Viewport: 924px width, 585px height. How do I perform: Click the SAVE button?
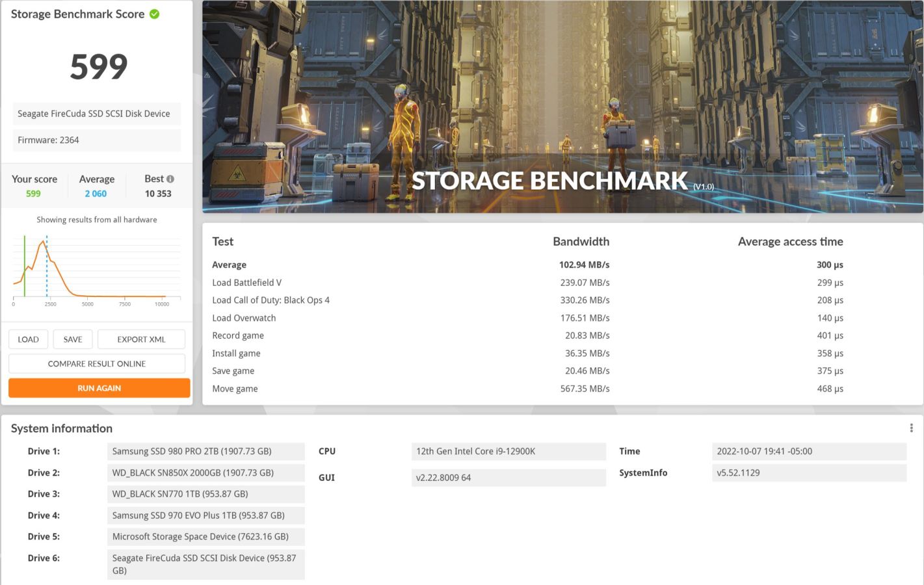73,339
